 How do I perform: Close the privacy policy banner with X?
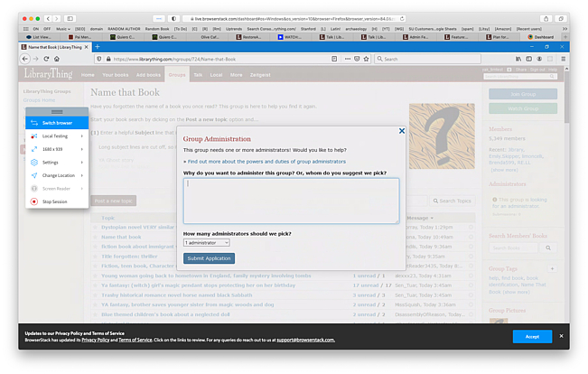[x=561, y=336]
